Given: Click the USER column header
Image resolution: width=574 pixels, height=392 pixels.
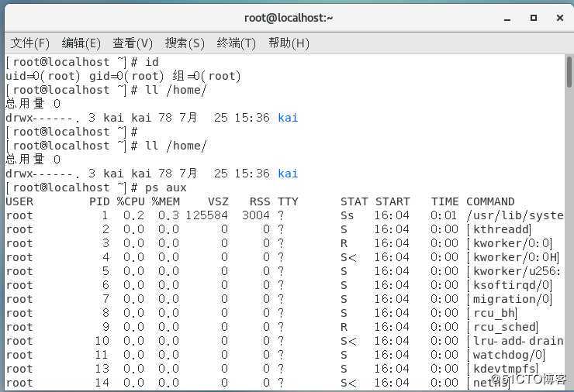Looking at the screenshot, I should [19, 201].
